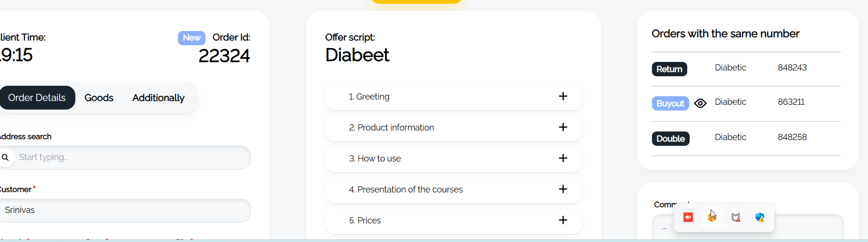Viewport: 868px width, 242px height.
Task: Toggle the eye icon beside Buyout order
Action: click(700, 103)
